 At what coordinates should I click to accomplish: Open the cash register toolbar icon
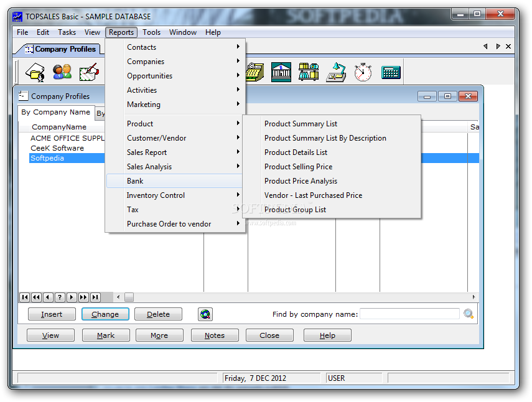pos(255,72)
